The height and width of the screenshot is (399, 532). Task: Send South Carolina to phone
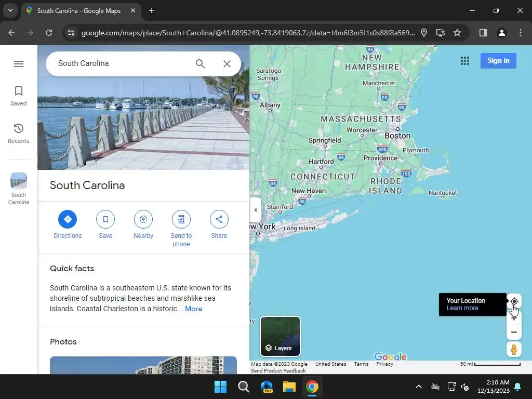(x=181, y=229)
